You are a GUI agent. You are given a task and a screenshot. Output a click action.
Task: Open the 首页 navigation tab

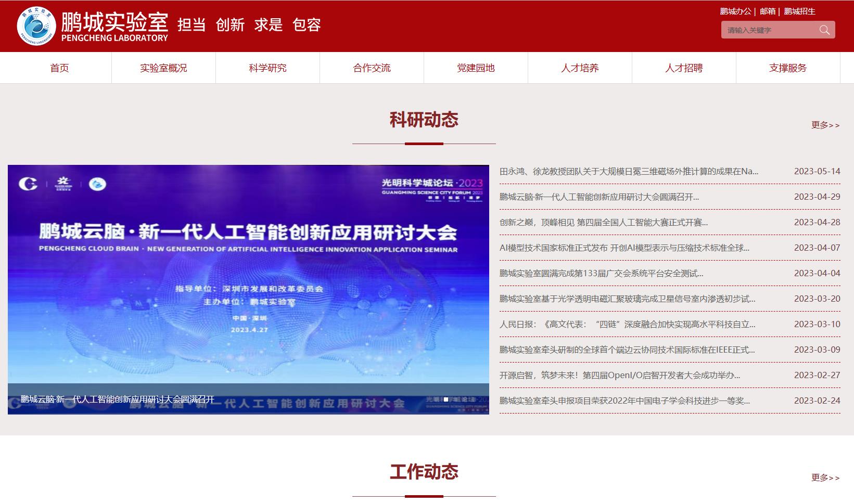point(59,68)
